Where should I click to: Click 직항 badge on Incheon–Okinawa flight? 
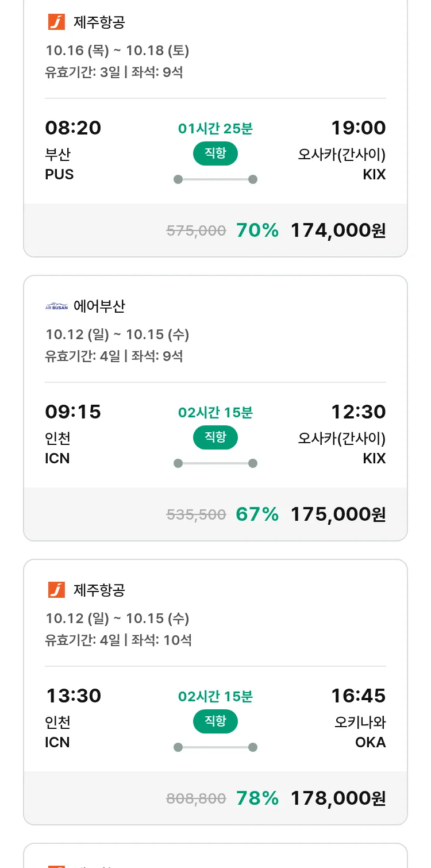[215, 721]
